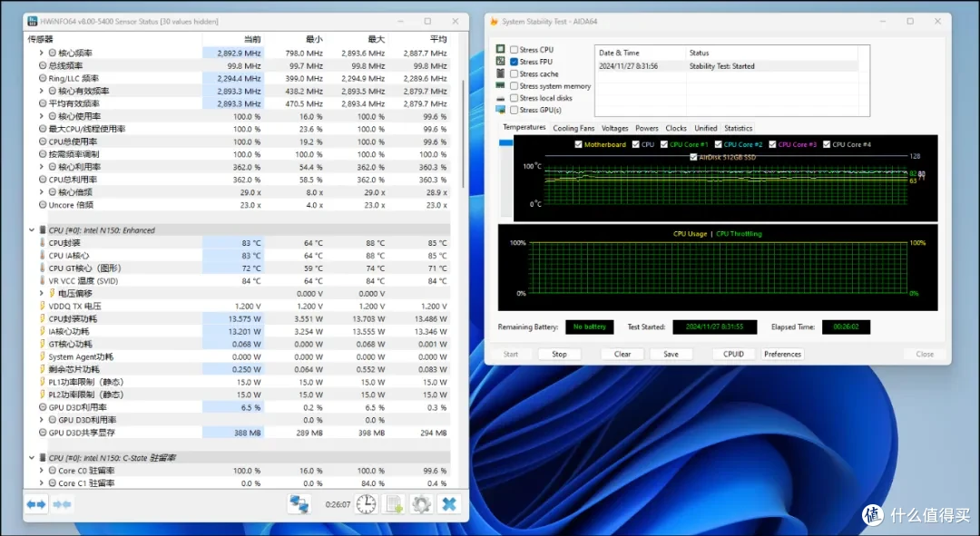Click the blue graph color indicator beside temperatures
Screen dimensions: 980x536
point(505,143)
